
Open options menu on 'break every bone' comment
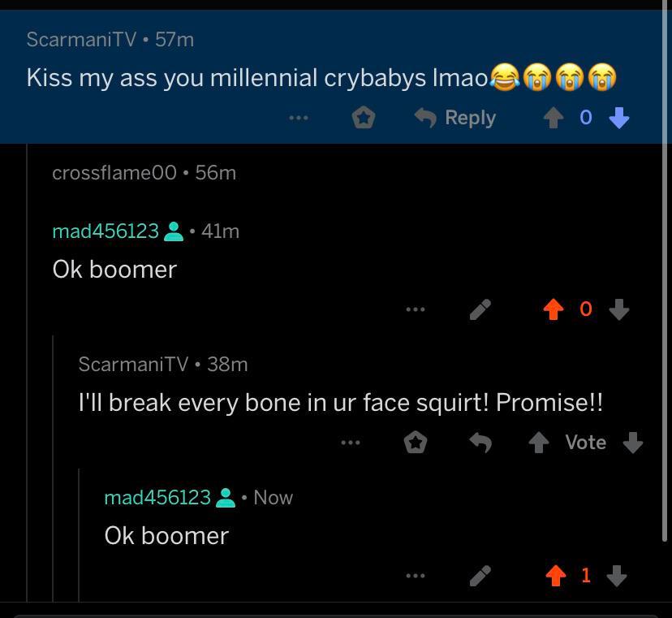(x=351, y=443)
